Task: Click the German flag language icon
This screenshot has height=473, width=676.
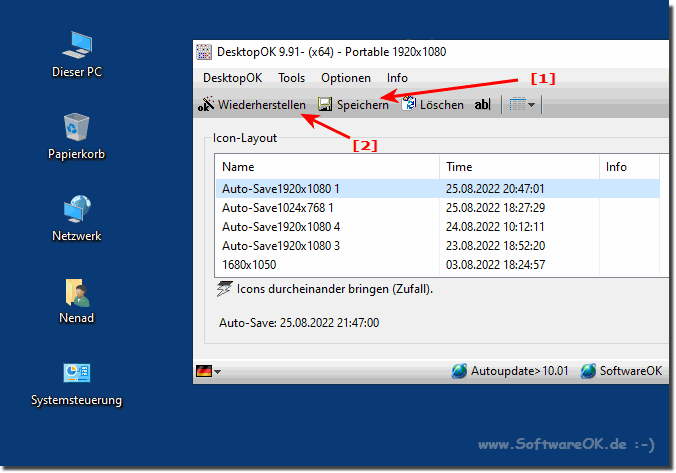Action: pos(204,371)
